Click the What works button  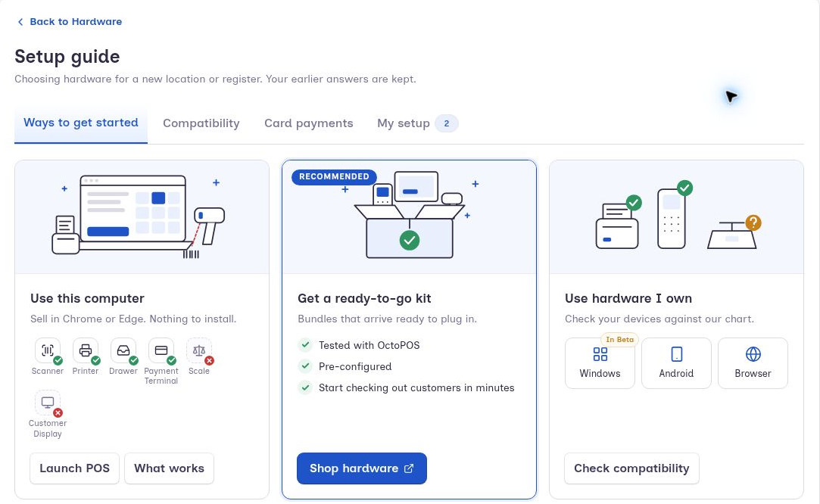[169, 468]
